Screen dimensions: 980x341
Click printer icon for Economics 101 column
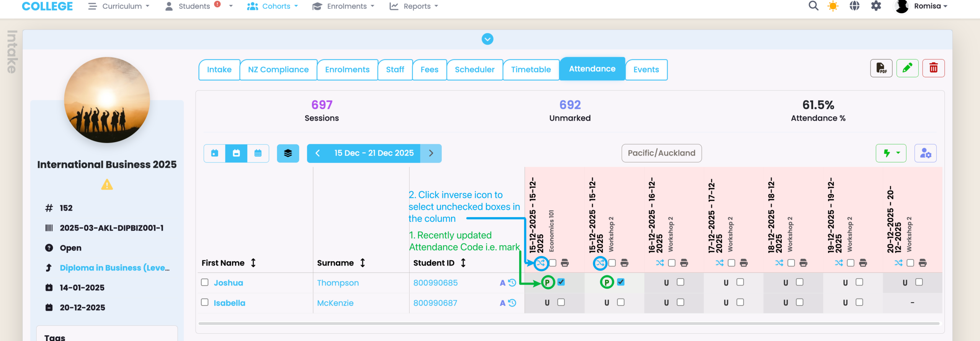(565, 263)
